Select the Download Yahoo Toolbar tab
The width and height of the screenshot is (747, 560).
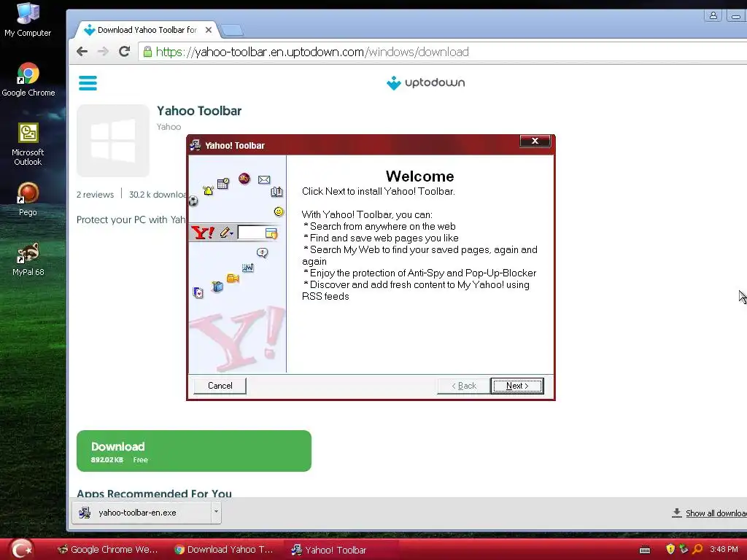147,30
